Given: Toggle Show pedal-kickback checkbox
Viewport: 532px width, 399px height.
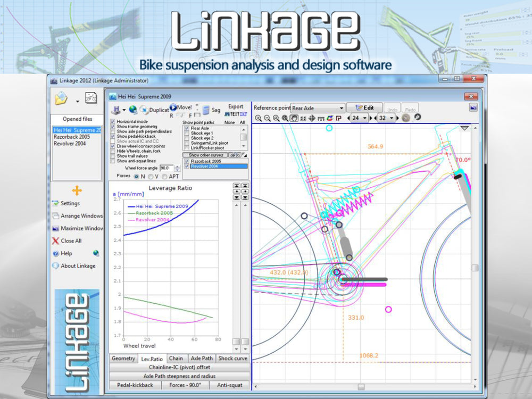Looking at the screenshot, I should 113,136.
